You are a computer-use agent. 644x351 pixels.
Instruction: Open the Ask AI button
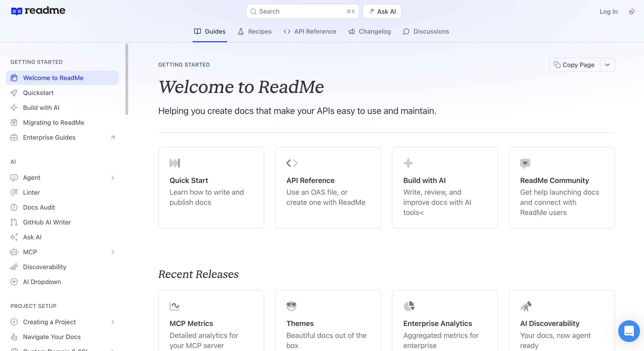point(382,11)
